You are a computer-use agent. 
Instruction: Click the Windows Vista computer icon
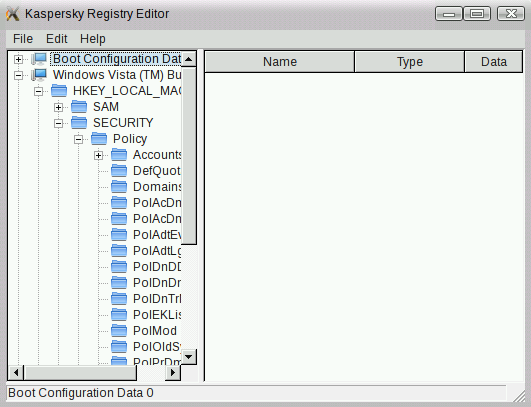pos(39,75)
